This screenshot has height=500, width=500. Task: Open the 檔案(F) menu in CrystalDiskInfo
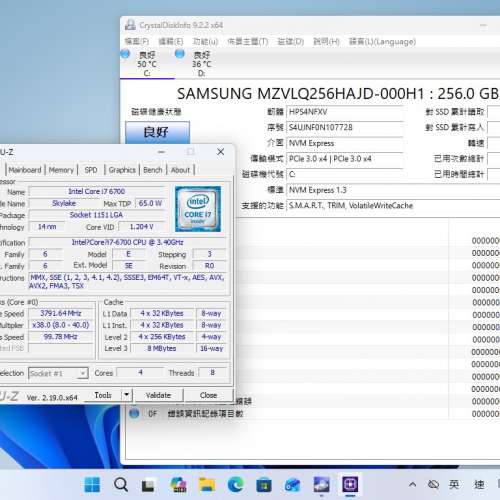click(x=137, y=41)
